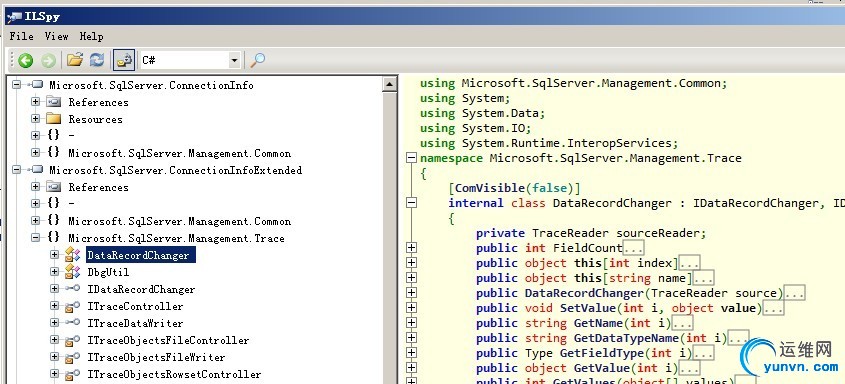Click the Refresh toolbar icon
The height and width of the screenshot is (384, 845).
[97, 60]
